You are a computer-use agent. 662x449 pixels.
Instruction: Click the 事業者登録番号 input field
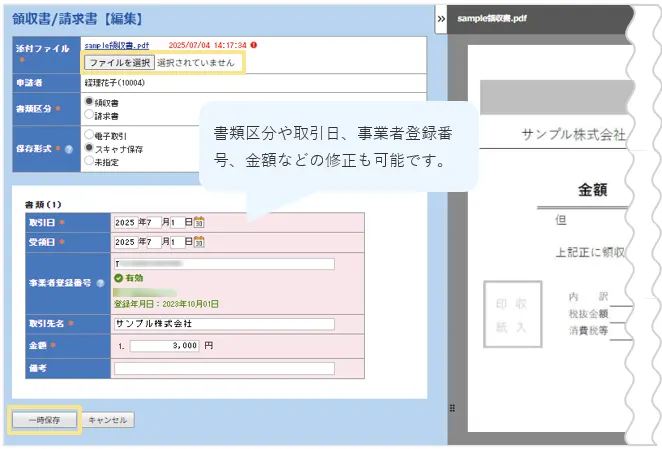coord(226,264)
